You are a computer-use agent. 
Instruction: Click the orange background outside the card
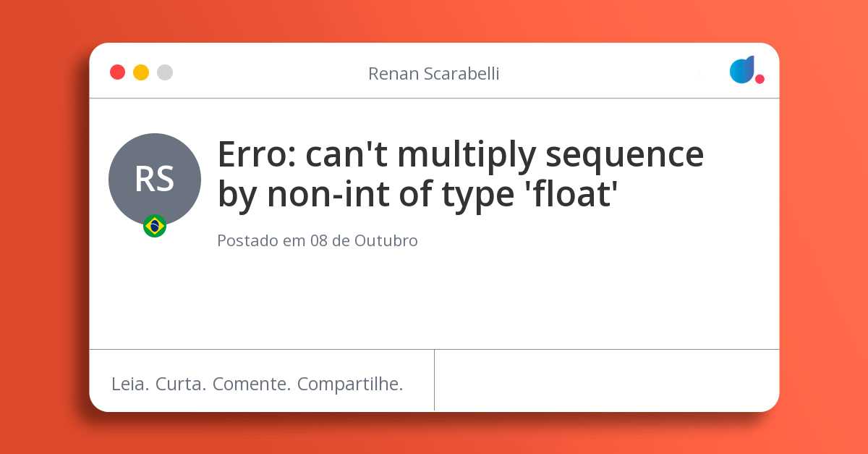pyautogui.click(x=43, y=217)
